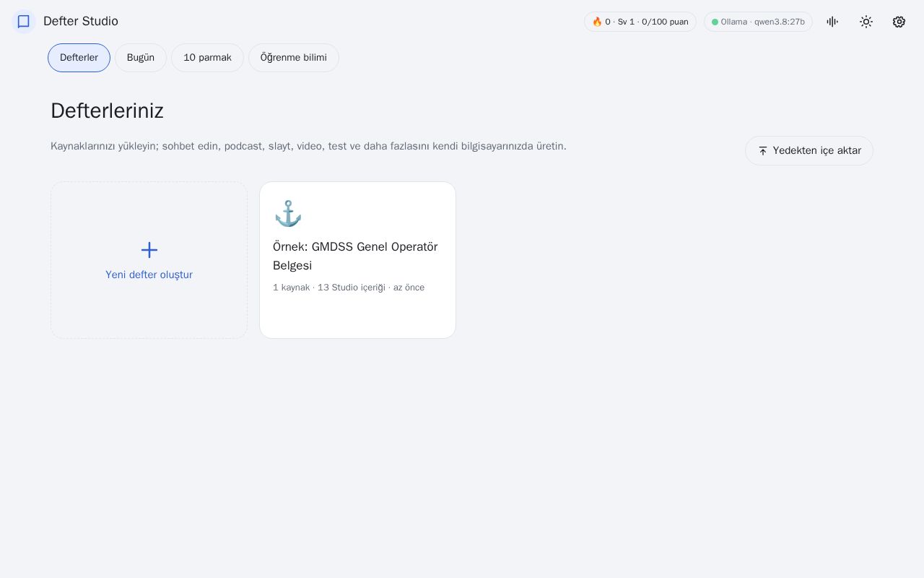Click the Sv 1 · 0/100 puan text
The height and width of the screenshot is (578, 924).
(653, 22)
